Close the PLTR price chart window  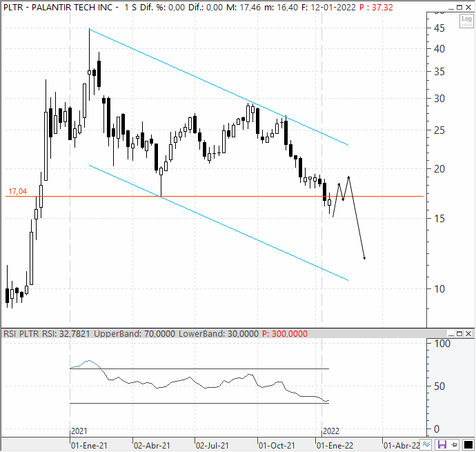tap(468, 7)
